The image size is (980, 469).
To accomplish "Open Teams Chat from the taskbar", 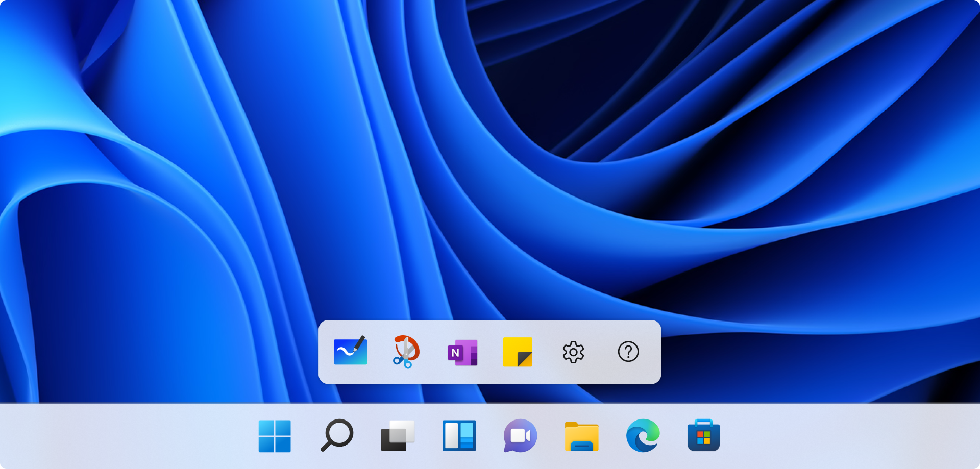I will coord(520,436).
